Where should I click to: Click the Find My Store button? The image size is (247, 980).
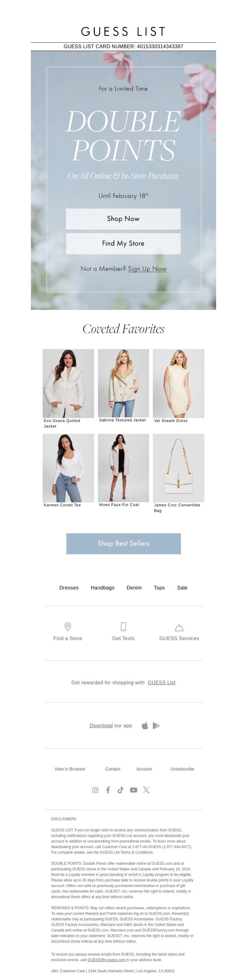[123, 243]
